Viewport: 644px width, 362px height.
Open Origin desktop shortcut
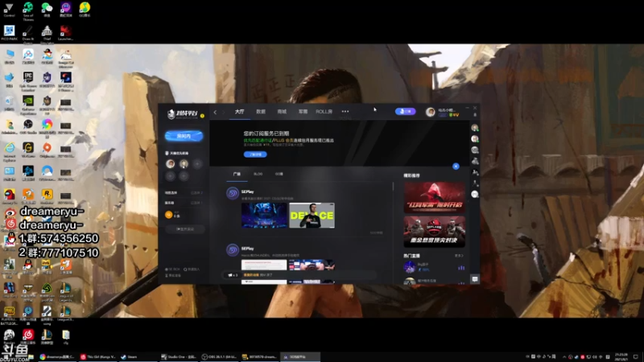pos(47,150)
